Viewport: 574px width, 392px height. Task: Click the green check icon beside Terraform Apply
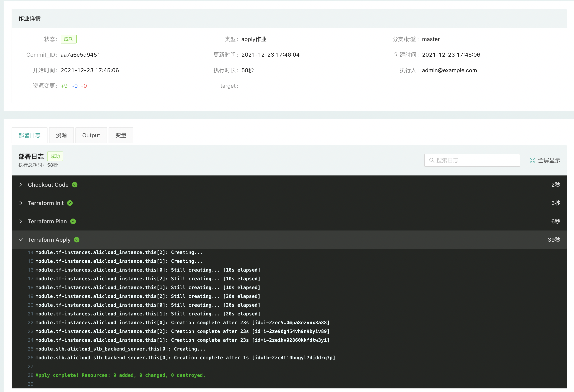coord(77,239)
